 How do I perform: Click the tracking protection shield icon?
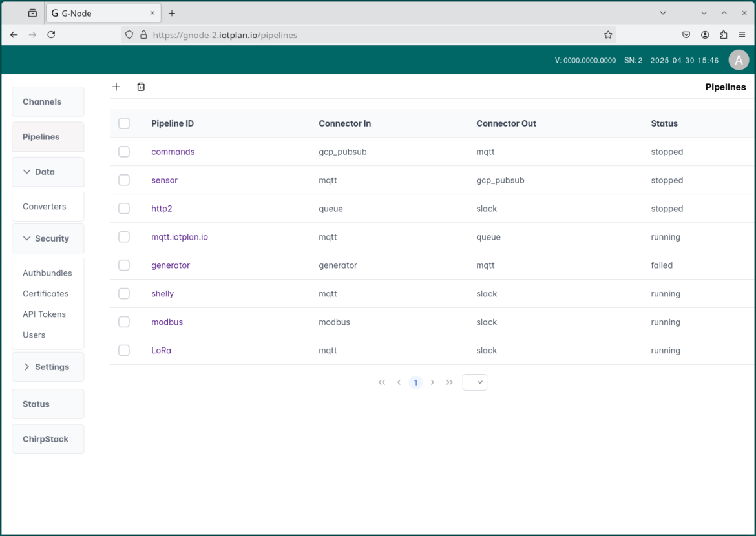[x=129, y=35]
